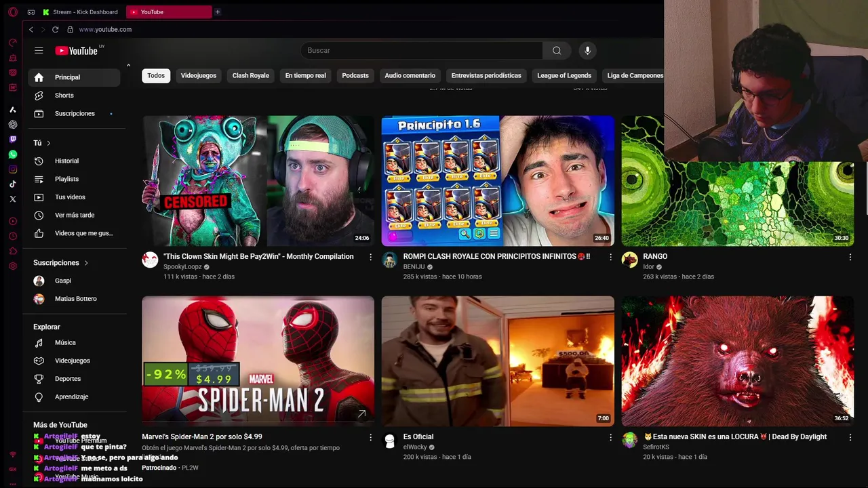This screenshot has width=868, height=488.
Task: Open ChatGPT in Opera sidebar
Action: (x=13, y=124)
